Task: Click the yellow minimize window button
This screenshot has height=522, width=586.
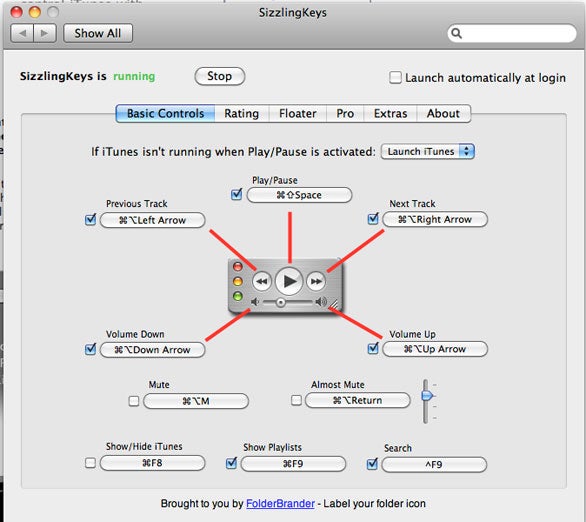Action: (35, 12)
